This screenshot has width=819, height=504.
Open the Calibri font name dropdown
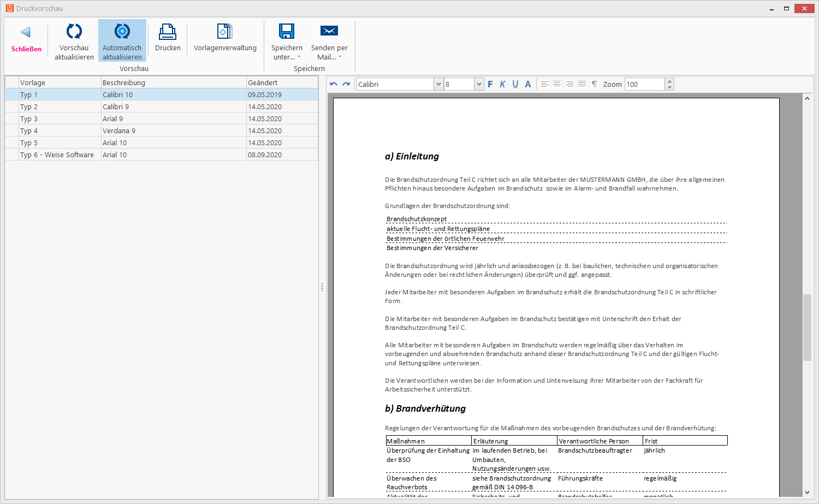click(x=438, y=84)
